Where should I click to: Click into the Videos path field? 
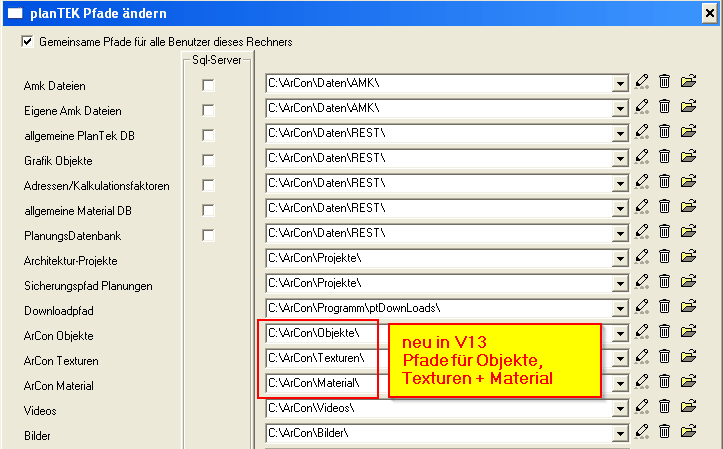point(438,407)
